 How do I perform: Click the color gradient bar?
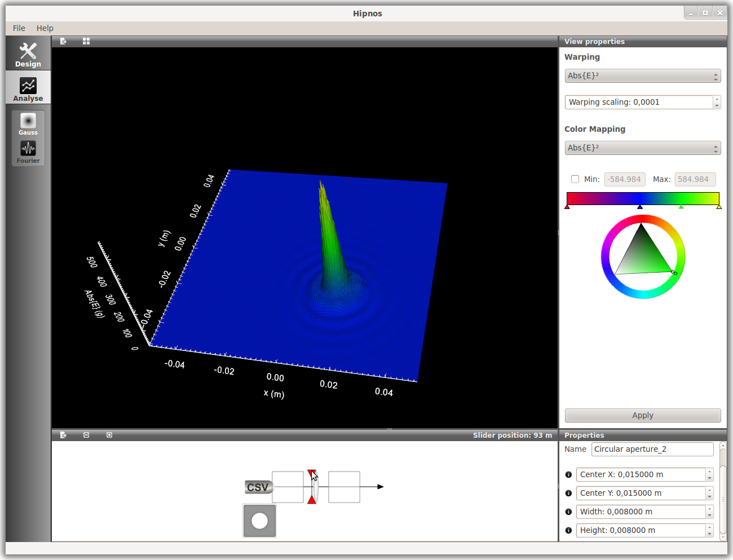point(643,198)
